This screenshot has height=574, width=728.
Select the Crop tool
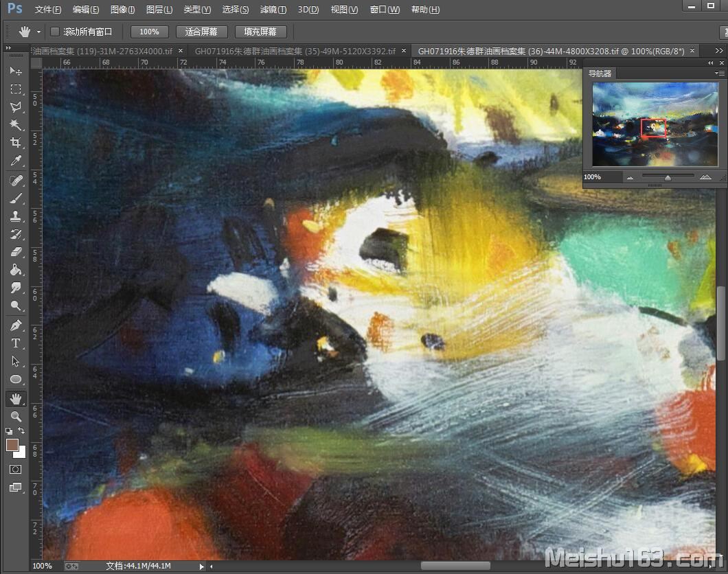pyautogui.click(x=16, y=142)
